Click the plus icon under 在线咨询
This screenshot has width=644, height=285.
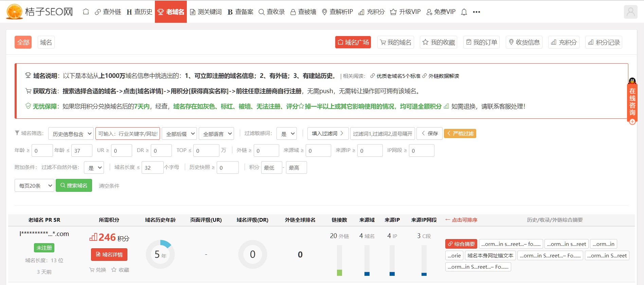pos(632,121)
